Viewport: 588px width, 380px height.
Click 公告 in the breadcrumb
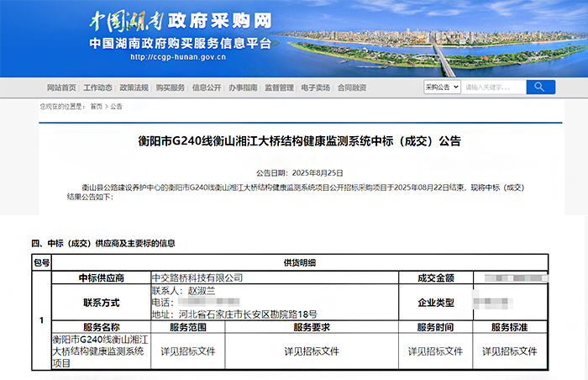116,107
